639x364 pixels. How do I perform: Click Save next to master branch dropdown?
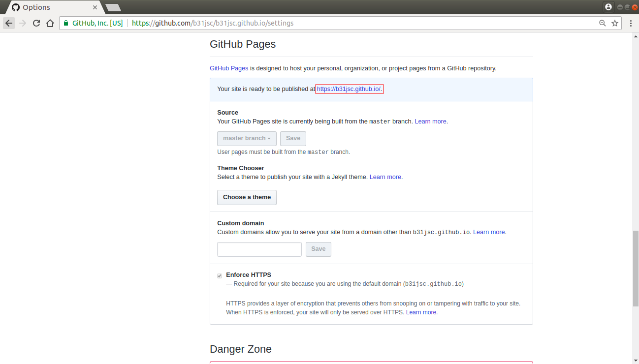coord(293,138)
